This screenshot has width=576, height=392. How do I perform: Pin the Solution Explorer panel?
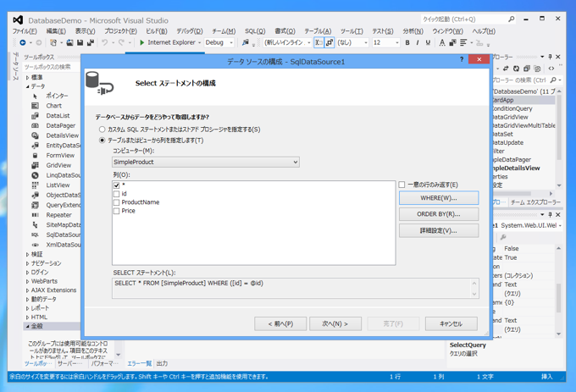click(x=550, y=57)
